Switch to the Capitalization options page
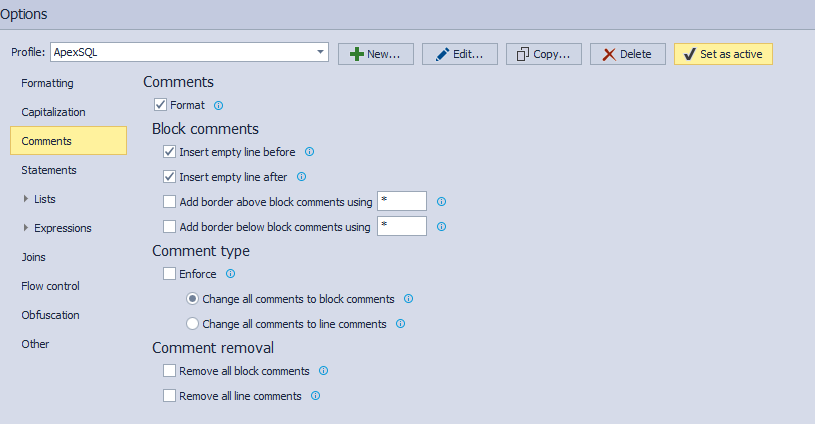815x424 pixels. point(53,112)
